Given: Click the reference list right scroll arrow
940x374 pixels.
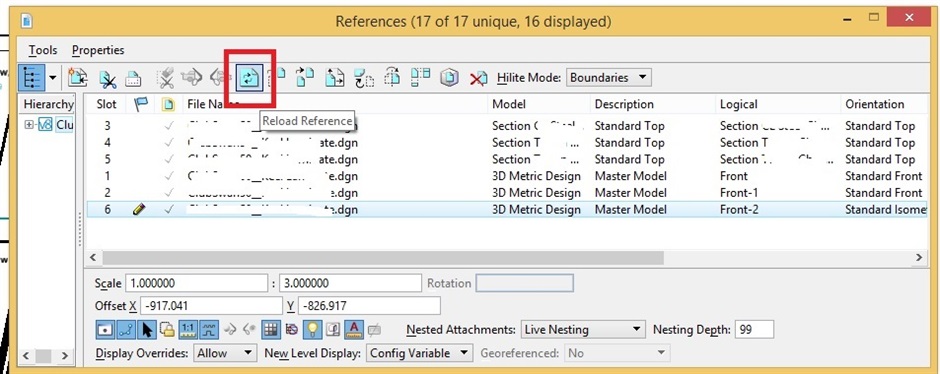Looking at the screenshot, I should point(919,258).
